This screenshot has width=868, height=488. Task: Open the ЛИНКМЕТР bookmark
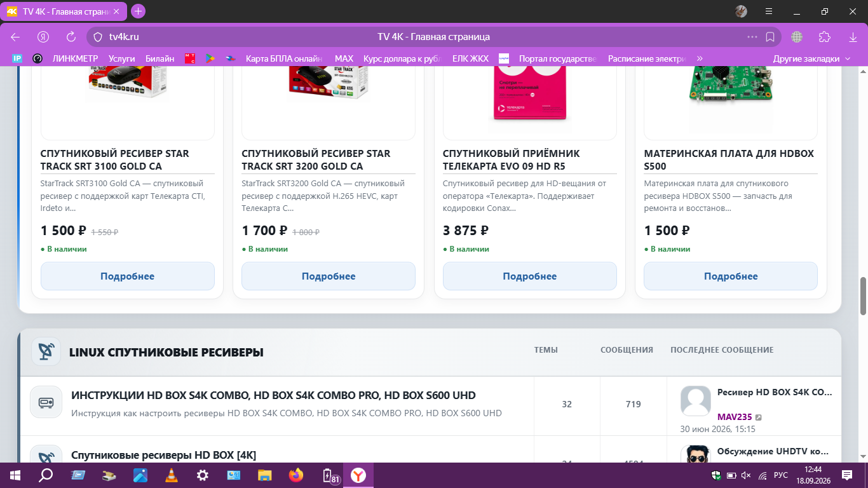pyautogui.click(x=74, y=58)
